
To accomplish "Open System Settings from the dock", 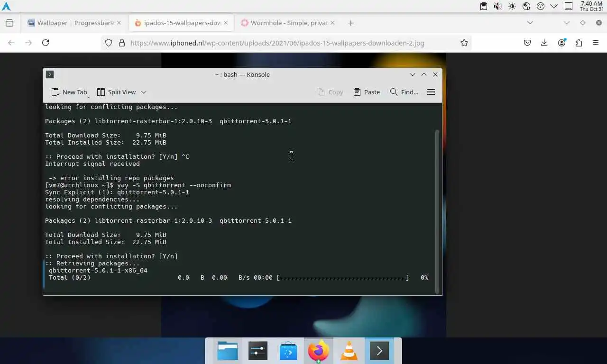I will [x=258, y=351].
